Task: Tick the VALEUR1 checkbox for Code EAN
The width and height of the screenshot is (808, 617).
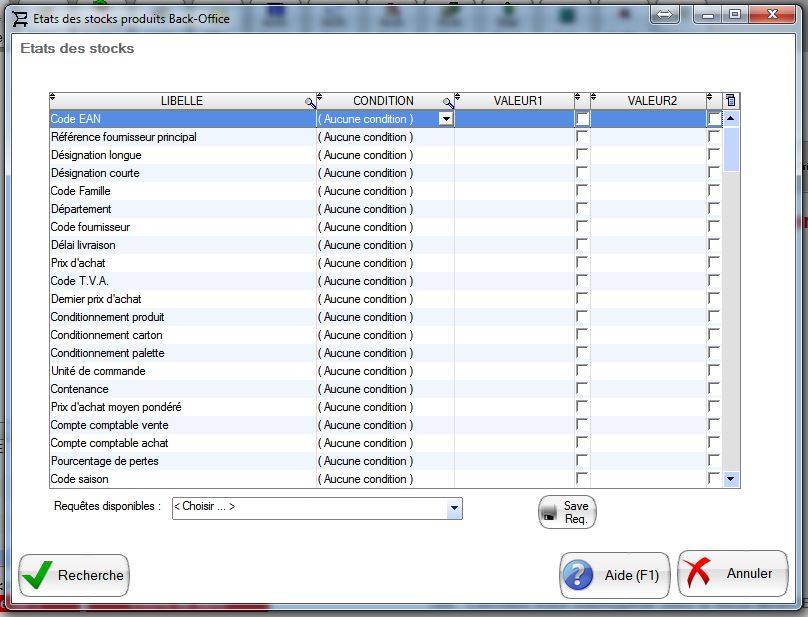Action: coord(582,119)
